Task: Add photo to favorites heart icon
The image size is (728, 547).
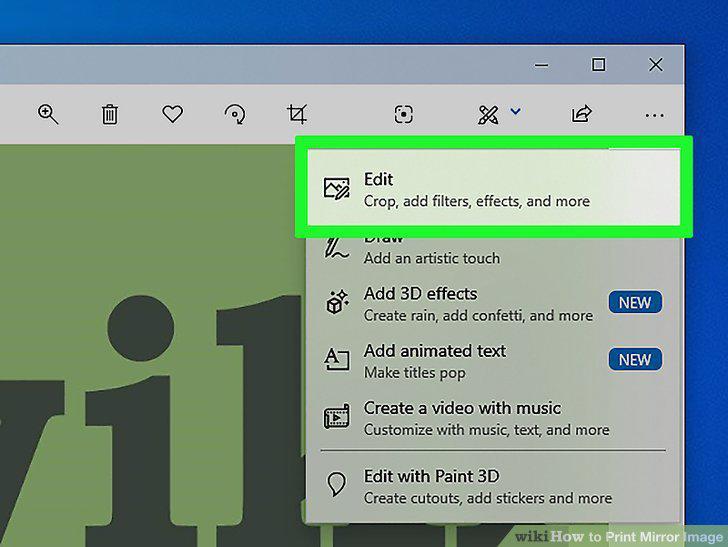Action: [x=172, y=114]
